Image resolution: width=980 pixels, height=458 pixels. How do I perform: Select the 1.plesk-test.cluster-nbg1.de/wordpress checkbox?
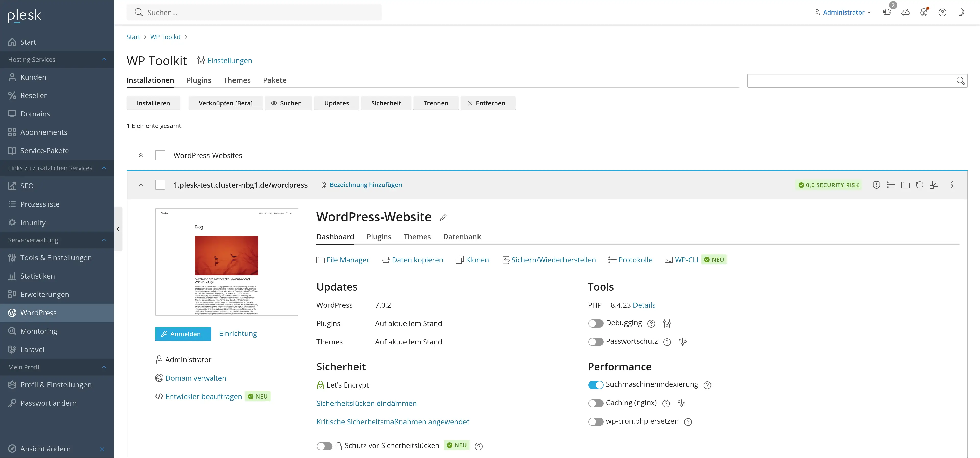160,185
